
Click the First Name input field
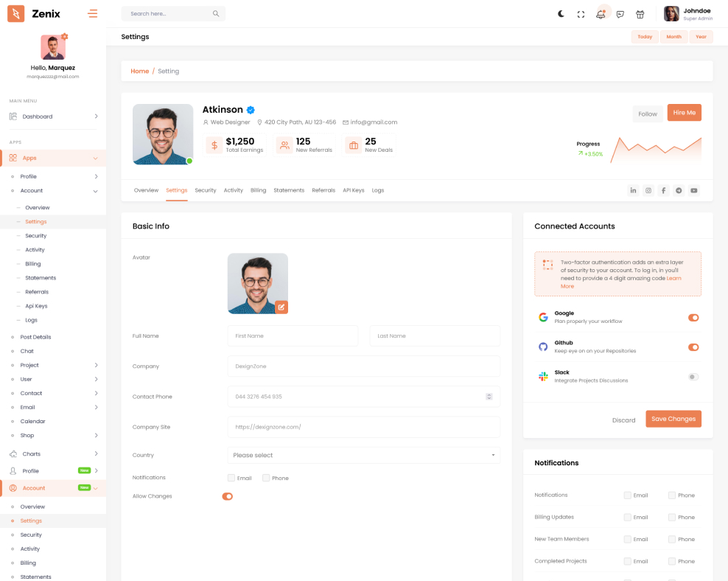pyautogui.click(x=293, y=336)
